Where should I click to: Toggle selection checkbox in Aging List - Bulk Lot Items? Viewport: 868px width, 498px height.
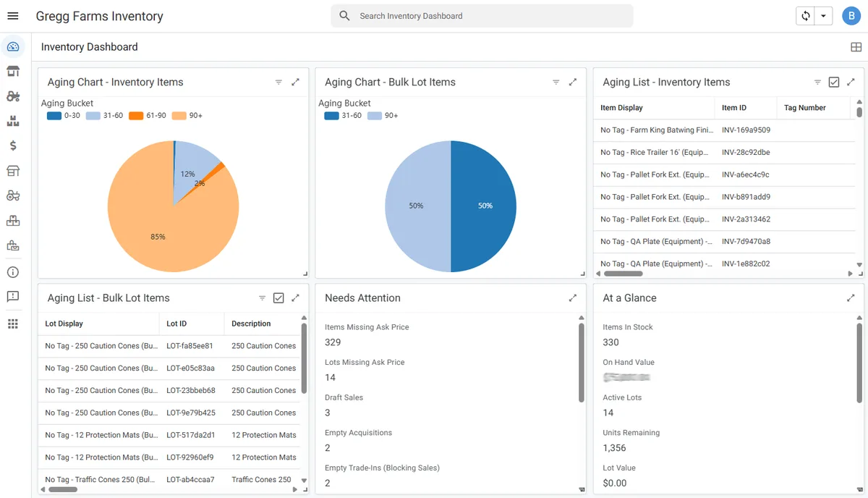coord(278,298)
